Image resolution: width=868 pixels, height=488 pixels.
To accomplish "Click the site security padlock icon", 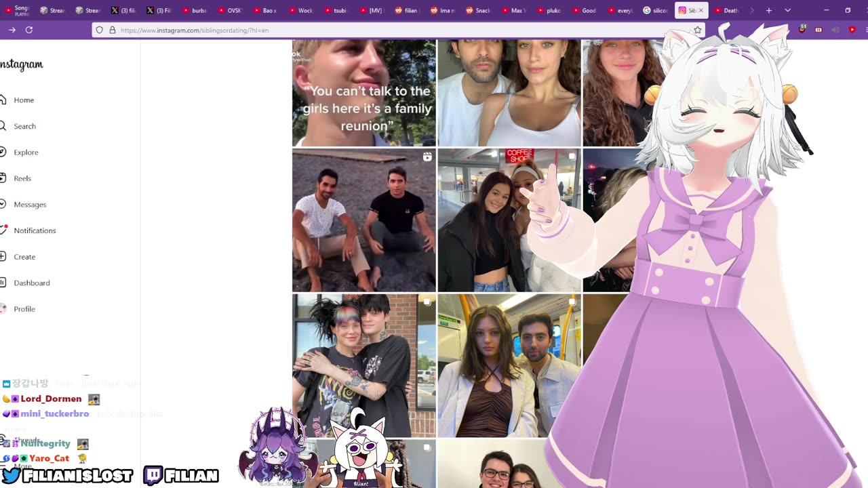I will point(112,30).
